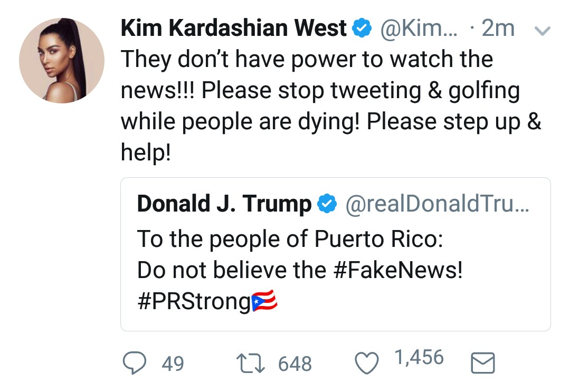View the 1,456 likes count
Image resolution: width=570 pixels, height=392 pixels.
419,358
